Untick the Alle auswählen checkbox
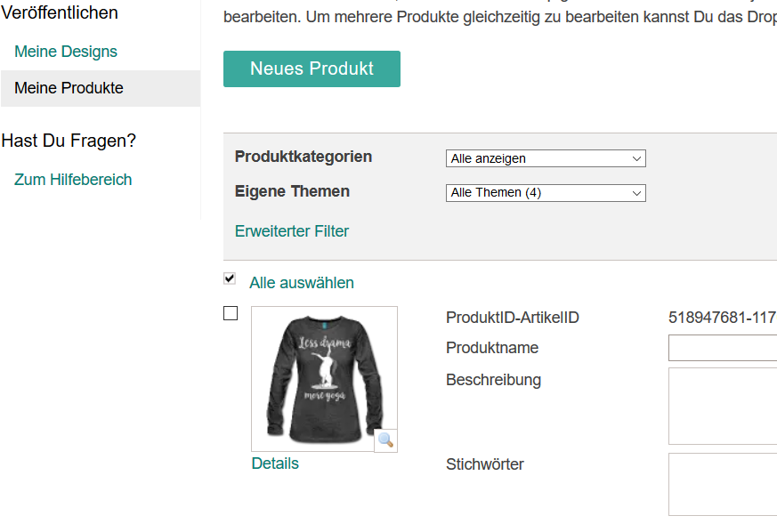The height and width of the screenshot is (532, 777). (x=230, y=278)
